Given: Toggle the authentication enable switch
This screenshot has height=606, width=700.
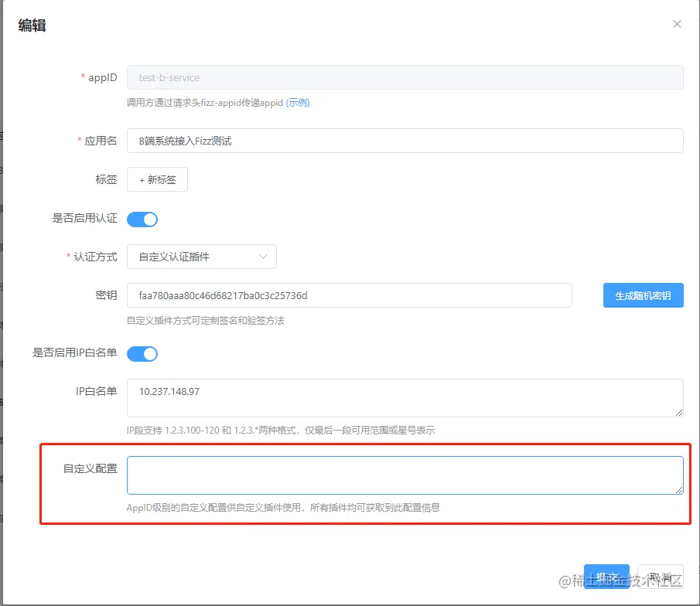Looking at the screenshot, I should click(142, 219).
